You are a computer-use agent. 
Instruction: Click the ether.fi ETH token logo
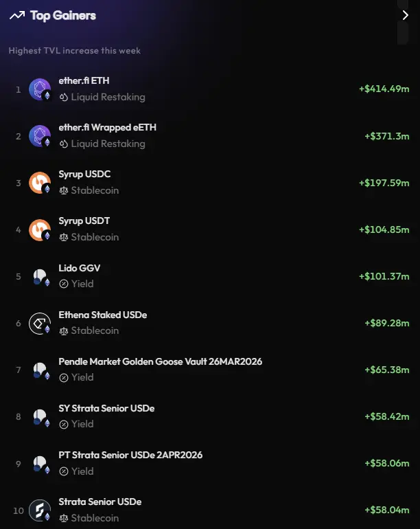pyautogui.click(x=40, y=89)
